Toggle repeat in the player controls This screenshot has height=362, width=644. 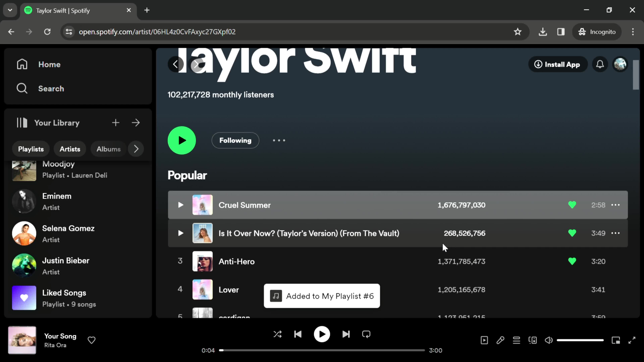366,334
